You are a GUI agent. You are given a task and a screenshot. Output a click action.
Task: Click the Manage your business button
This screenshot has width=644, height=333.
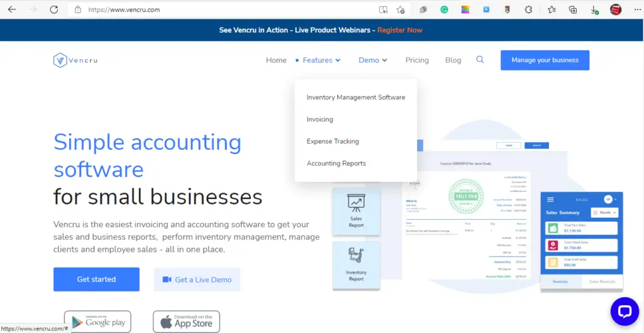pos(545,60)
